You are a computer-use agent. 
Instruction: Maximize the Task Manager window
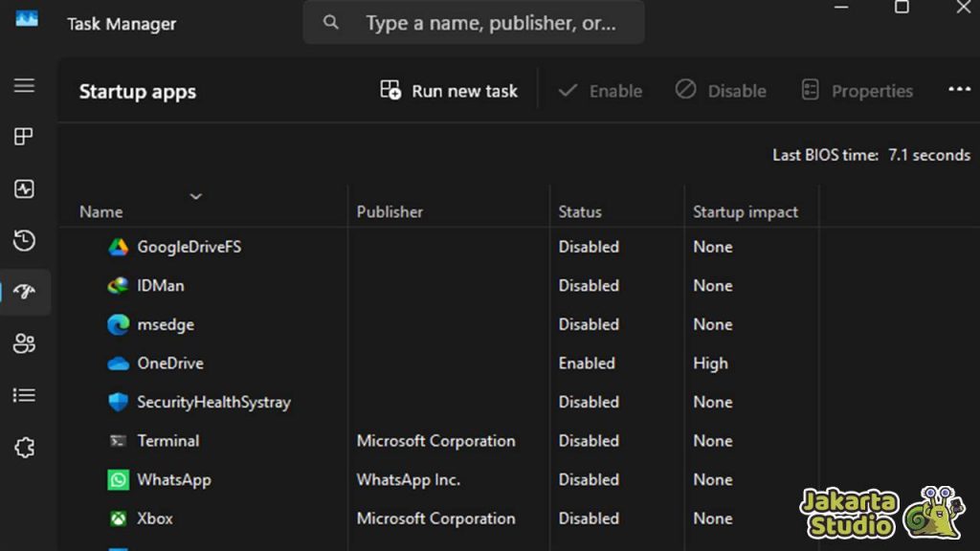coord(902,7)
